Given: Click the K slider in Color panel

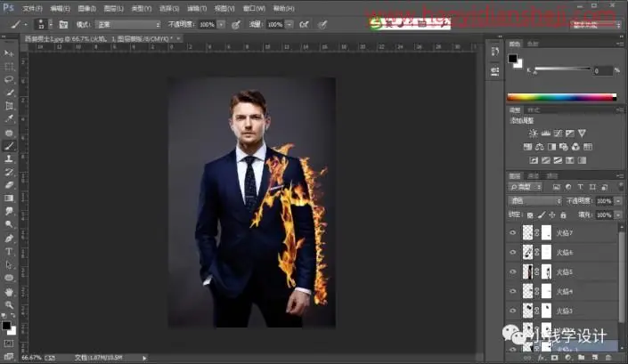Looking at the screenshot, I should pyautogui.click(x=562, y=69).
